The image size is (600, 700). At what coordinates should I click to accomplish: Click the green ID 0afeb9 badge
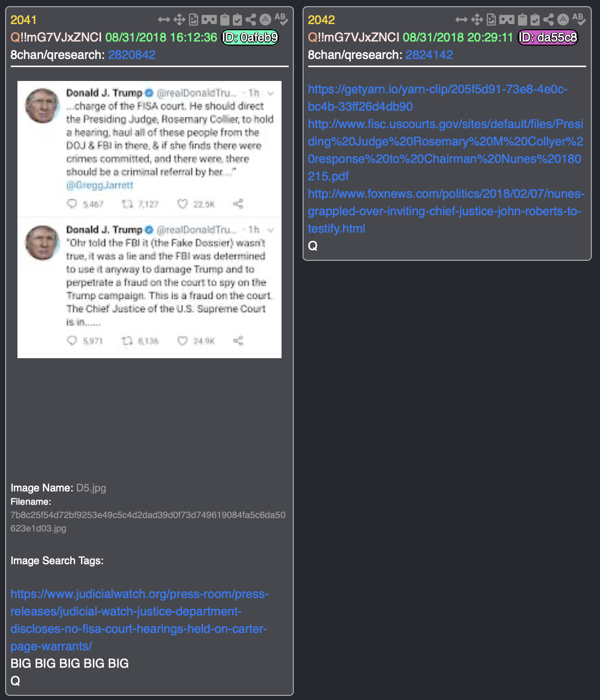pos(250,37)
